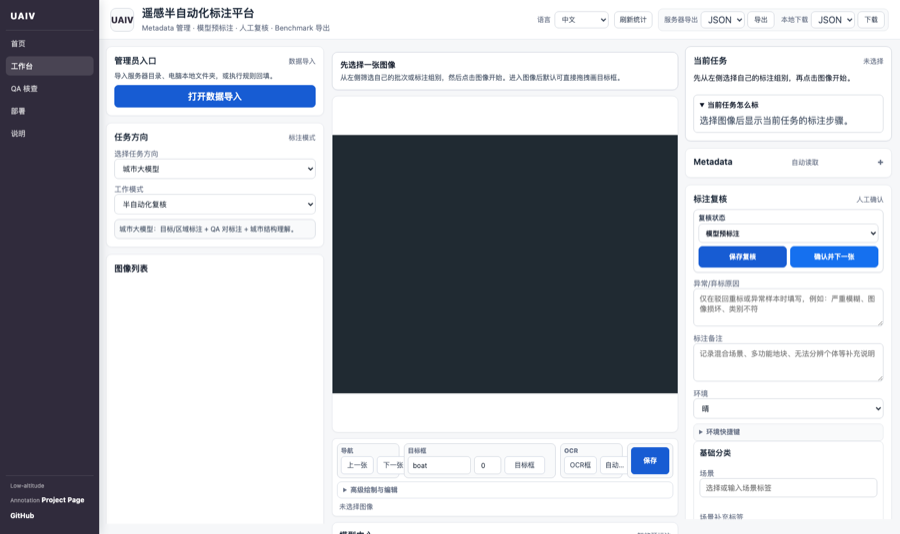The image size is (900, 534).
Task: Open 复核状态 dropdown showing 模型预标注
Action: (788, 233)
